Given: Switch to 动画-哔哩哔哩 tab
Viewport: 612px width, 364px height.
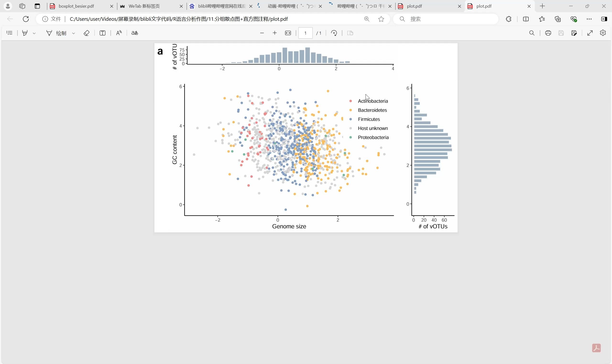Looking at the screenshot, I should click(x=290, y=6).
